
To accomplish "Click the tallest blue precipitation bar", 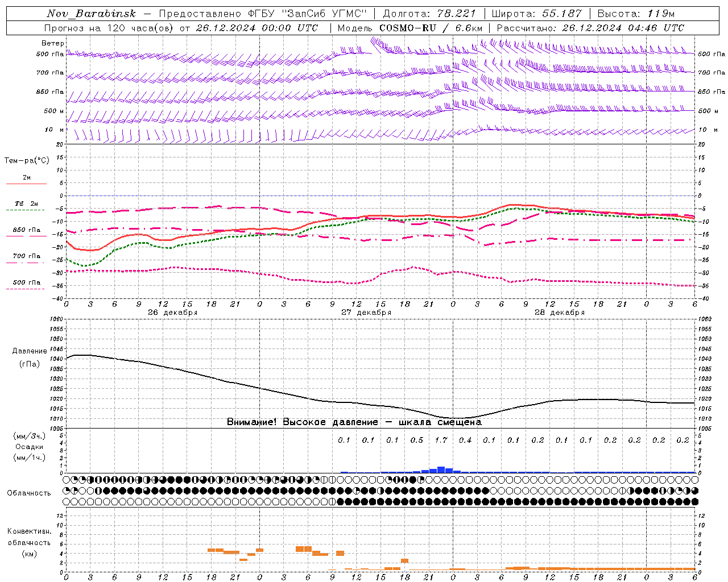I will click(x=441, y=469).
